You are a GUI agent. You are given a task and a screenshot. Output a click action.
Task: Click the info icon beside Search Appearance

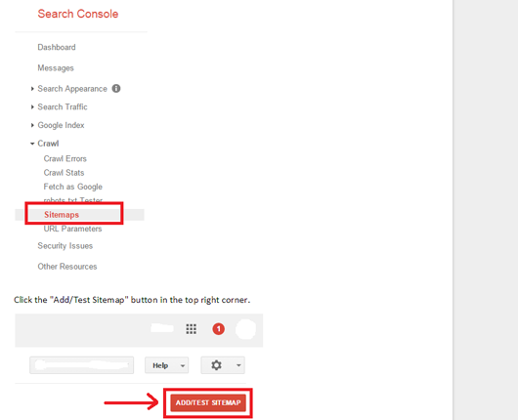pyautogui.click(x=116, y=89)
